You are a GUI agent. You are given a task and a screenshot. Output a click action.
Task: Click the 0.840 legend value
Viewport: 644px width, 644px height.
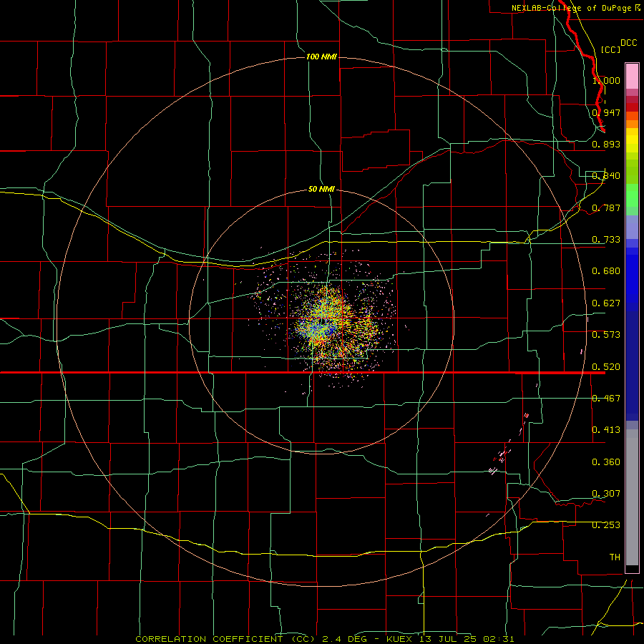606,176
